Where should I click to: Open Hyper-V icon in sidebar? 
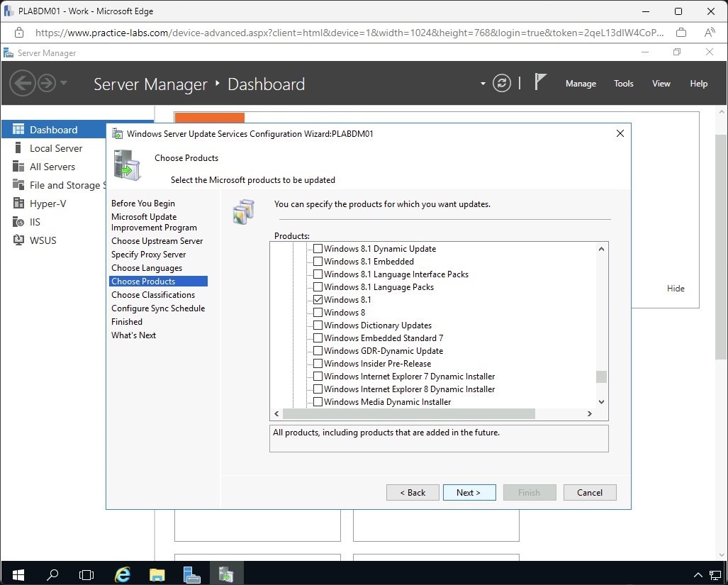pos(18,204)
